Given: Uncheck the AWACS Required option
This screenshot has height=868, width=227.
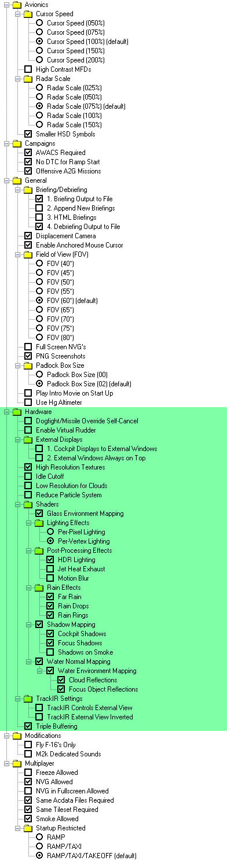Looking at the screenshot, I should tap(28, 153).
